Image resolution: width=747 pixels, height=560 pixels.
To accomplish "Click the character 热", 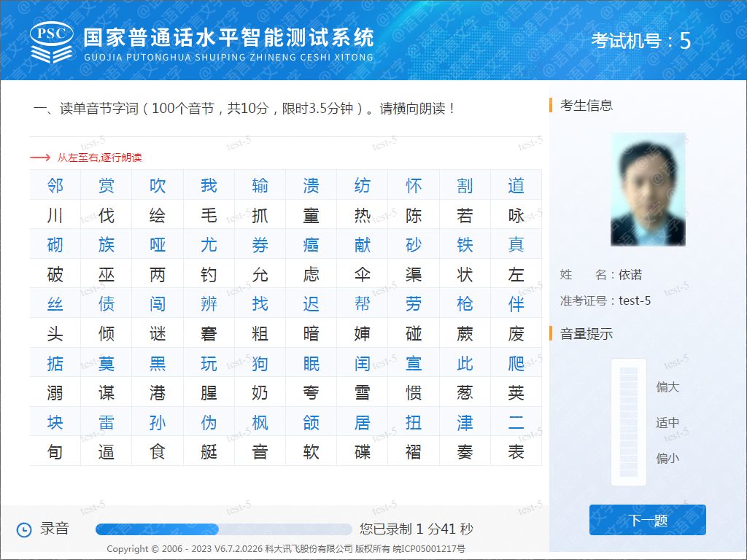I will 363,215.
